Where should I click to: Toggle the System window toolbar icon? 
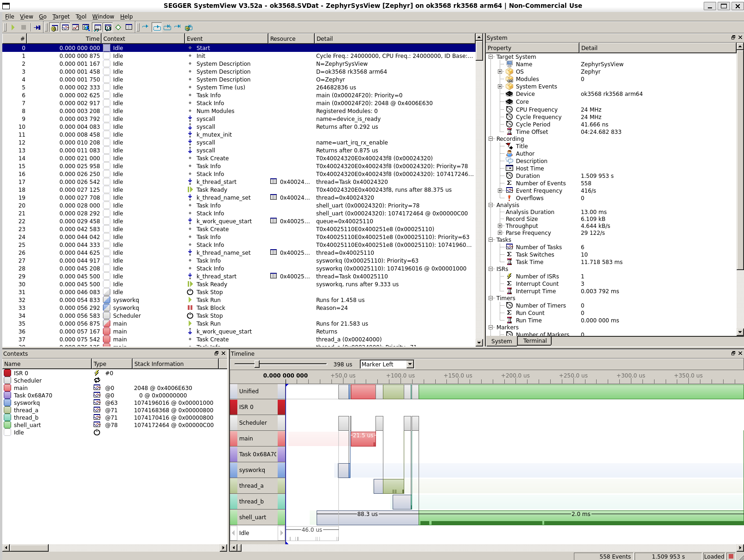pos(54,27)
